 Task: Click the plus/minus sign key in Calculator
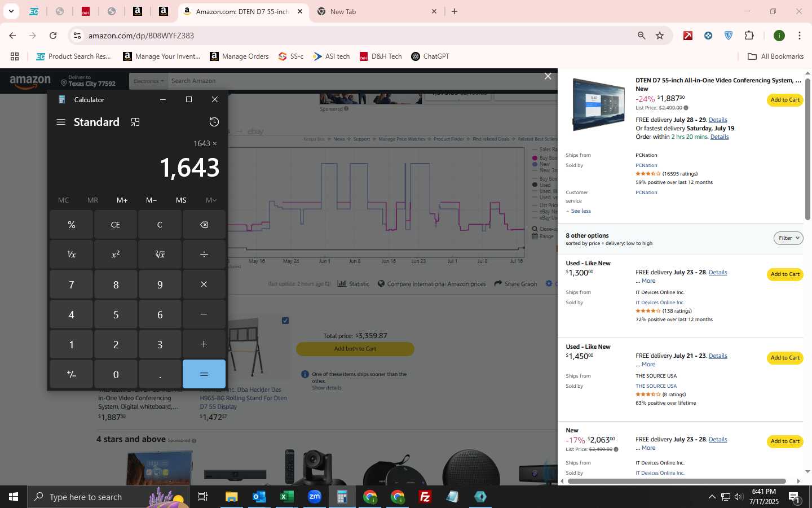tap(71, 374)
